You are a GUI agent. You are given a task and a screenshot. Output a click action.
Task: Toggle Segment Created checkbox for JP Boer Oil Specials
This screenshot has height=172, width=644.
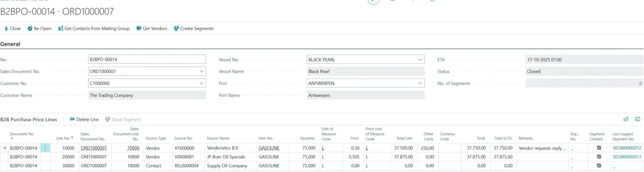[599, 157]
